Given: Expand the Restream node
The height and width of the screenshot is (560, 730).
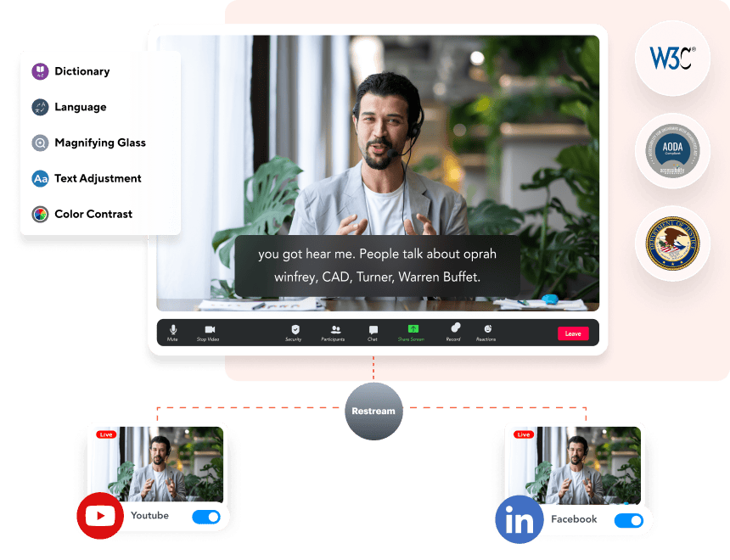Looking at the screenshot, I should [373, 412].
